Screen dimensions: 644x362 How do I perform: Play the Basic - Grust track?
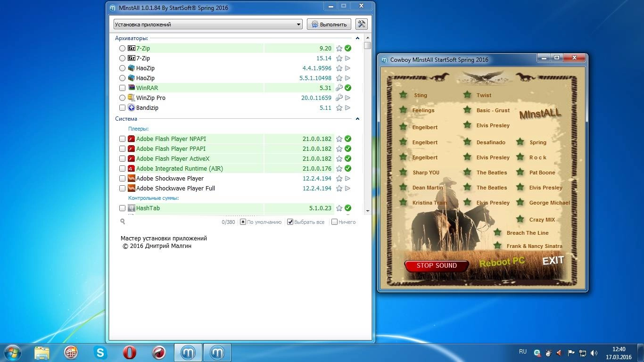pyautogui.click(x=493, y=110)
